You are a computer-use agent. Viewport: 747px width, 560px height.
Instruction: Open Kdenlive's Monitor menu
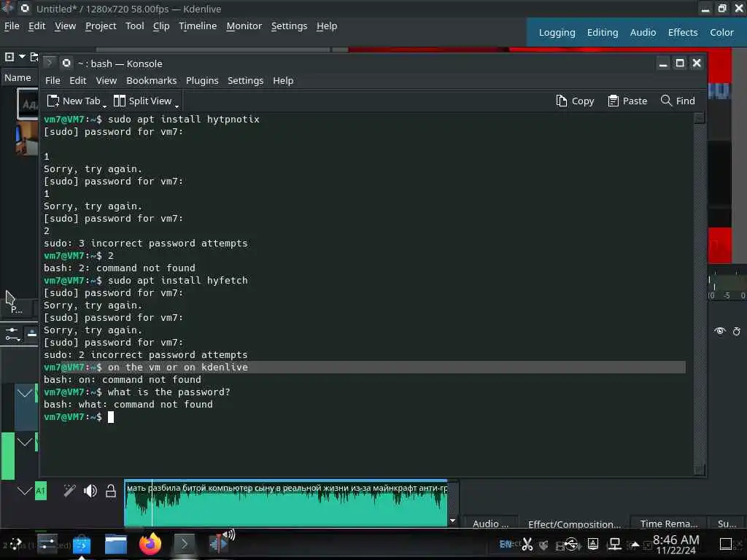click(244, 26)
